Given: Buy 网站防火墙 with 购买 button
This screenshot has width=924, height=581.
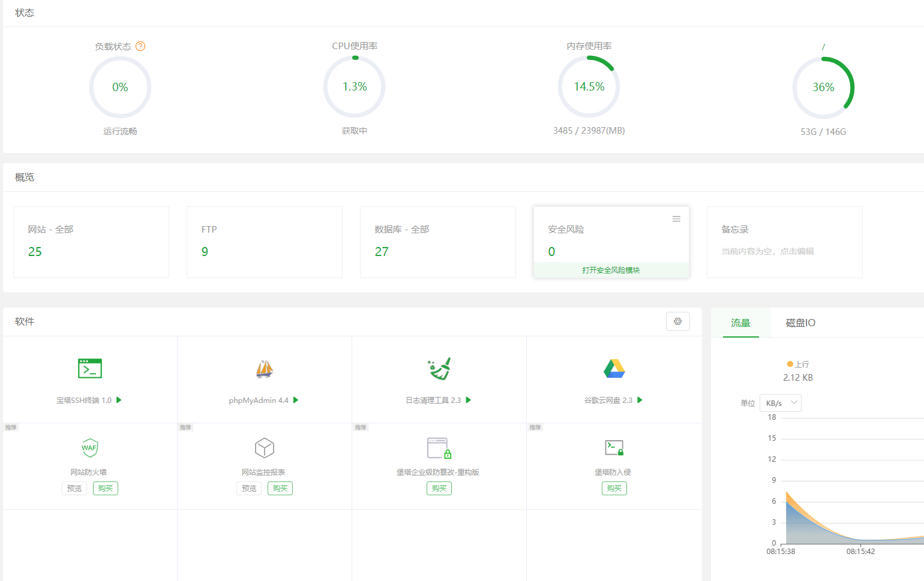Looking at the screenshot, I should [x=106, y=488].
